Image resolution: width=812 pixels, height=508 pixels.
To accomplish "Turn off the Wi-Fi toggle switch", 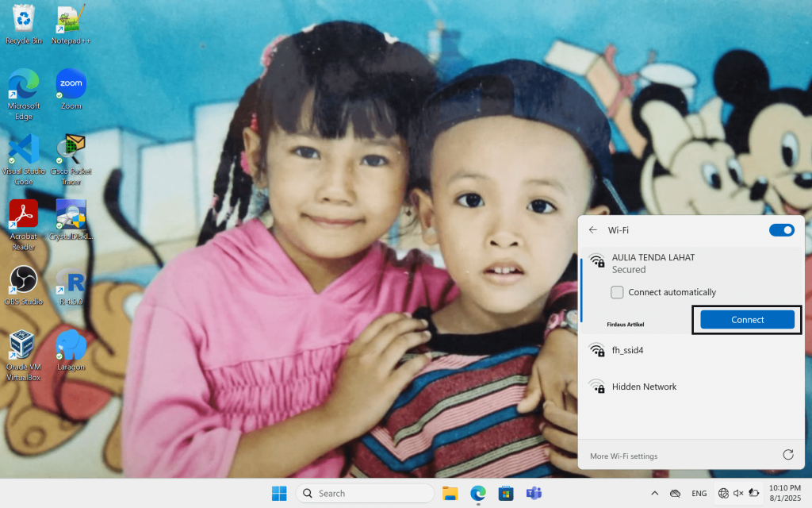I will pos(782,229).
